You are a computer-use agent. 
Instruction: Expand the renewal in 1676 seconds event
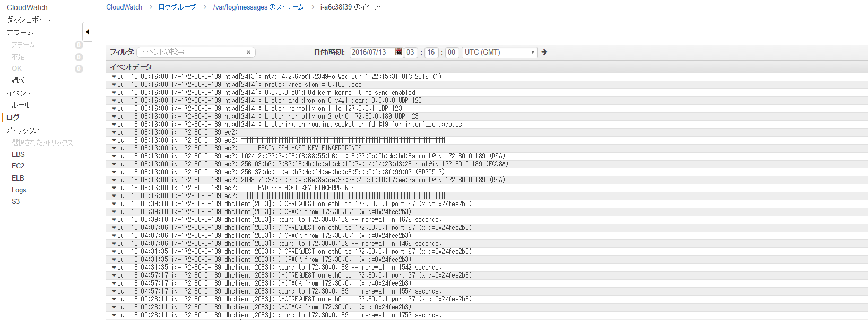[x=114, y=220]
